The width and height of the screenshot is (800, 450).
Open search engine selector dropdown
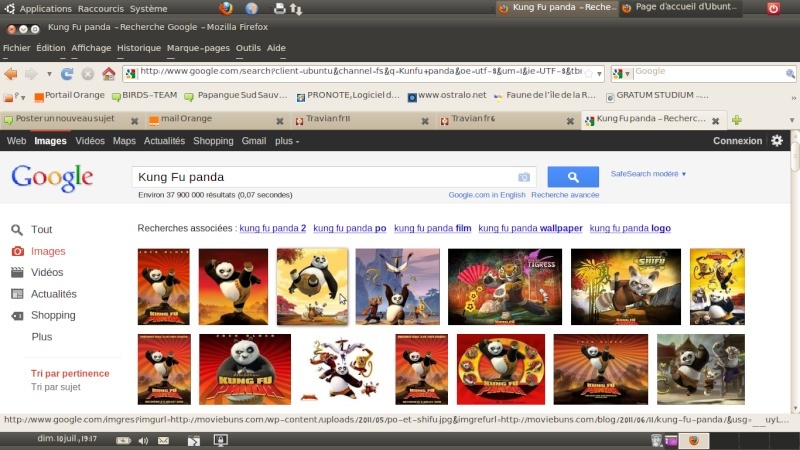[x=621, y=73]
